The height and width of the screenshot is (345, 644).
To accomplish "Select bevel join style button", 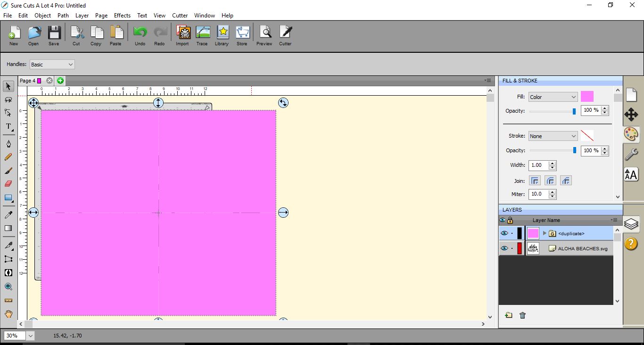I will (566, 181).
